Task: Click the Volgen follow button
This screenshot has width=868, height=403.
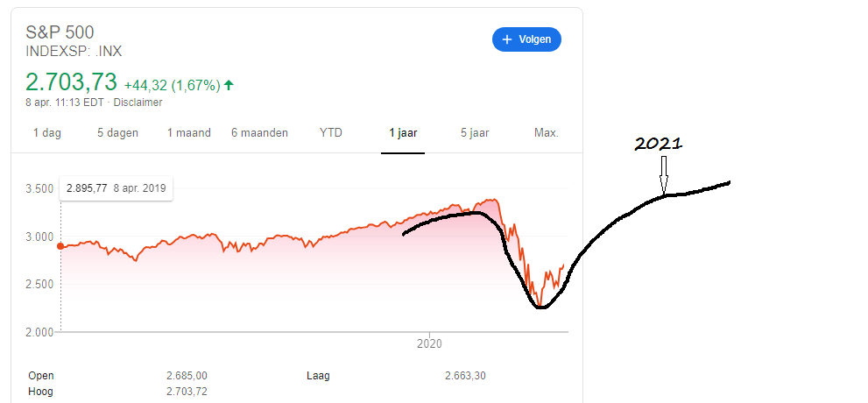Action: click(x=526, y=39)
